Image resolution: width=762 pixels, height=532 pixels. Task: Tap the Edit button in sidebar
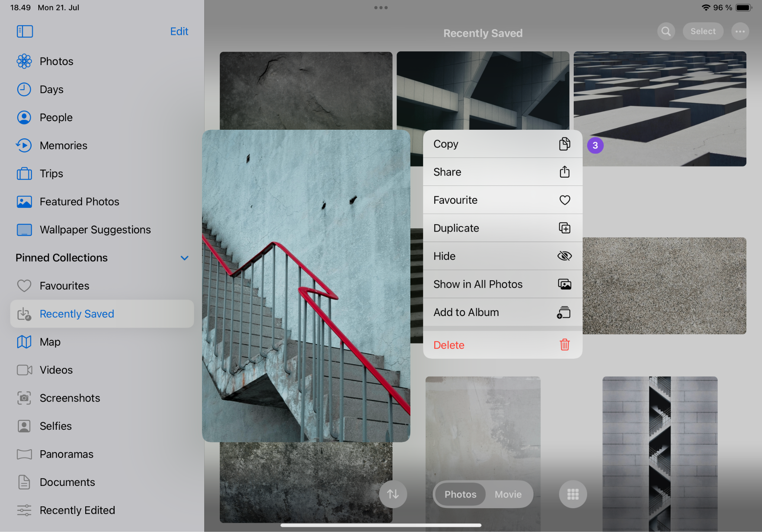179,31
